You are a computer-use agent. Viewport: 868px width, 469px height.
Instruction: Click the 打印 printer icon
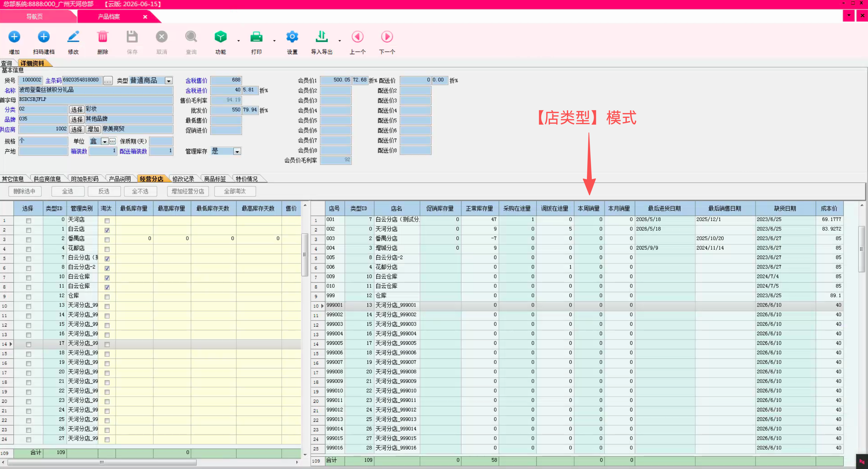(257, 37)
